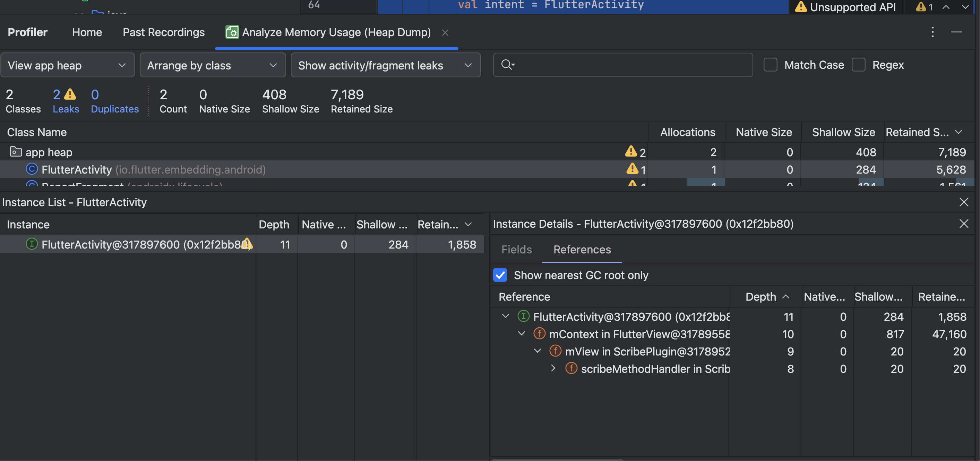Click the Leaks warning icon
Image resolution: width=980 pixels, height=461 pixels.
pyautogui.click(x=70, y=94)
